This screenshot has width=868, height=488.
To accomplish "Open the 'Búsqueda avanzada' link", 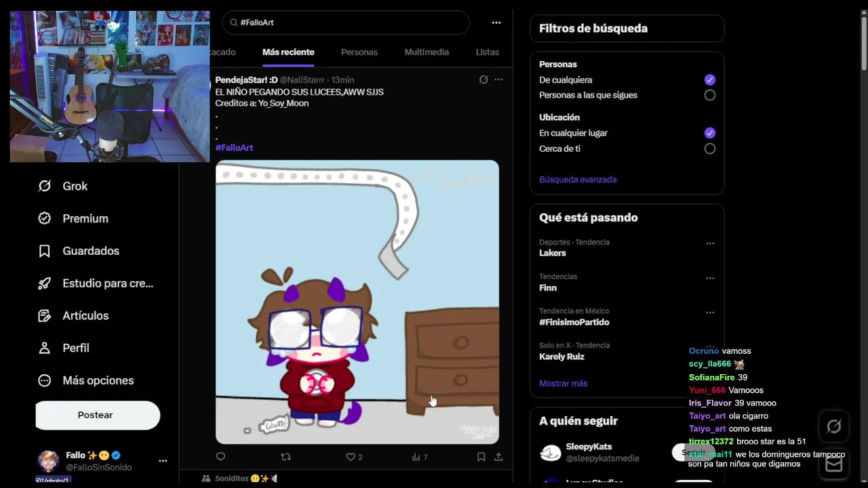I will [578, 180].
